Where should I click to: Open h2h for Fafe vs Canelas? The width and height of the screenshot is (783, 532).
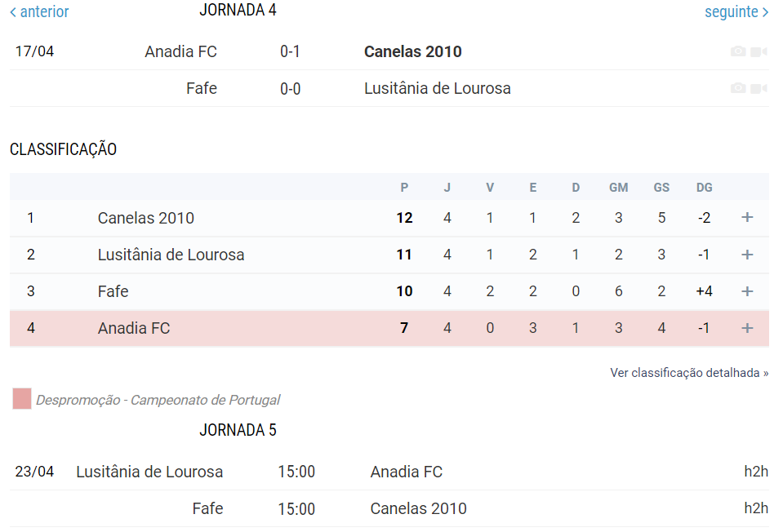pyautogui.click(x=756, y=508)
